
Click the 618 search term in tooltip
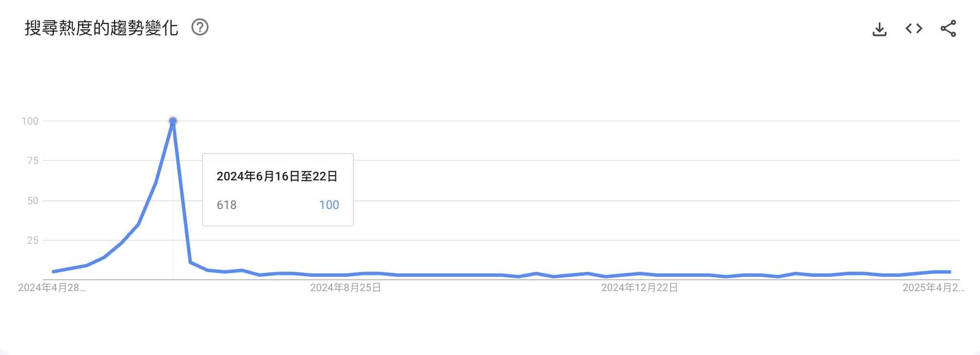227,205
